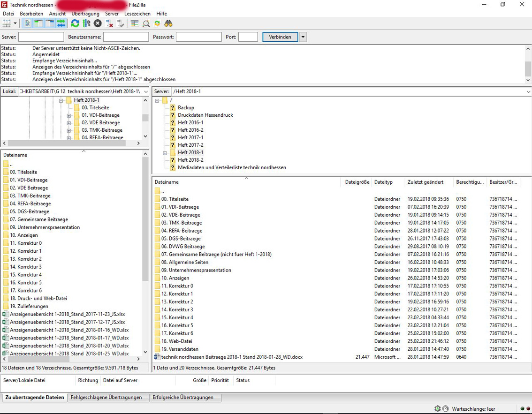Click the directory comparison magnifier icon
Image resolution: width=532 pixels, height=414 pixels.
click(x=146, y=23)
